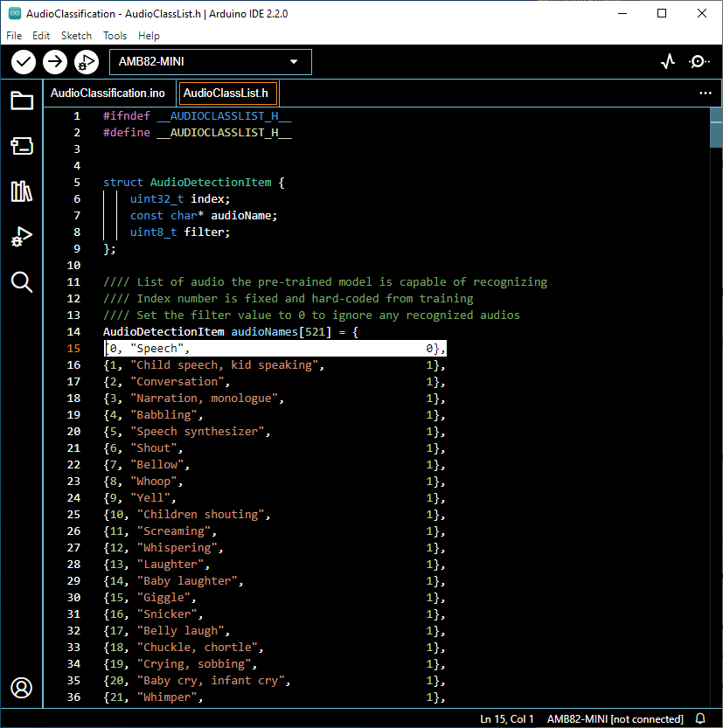723x728 pixels.
Task: Start debugging with the Debug toolbar button
Action: point(86,62)
